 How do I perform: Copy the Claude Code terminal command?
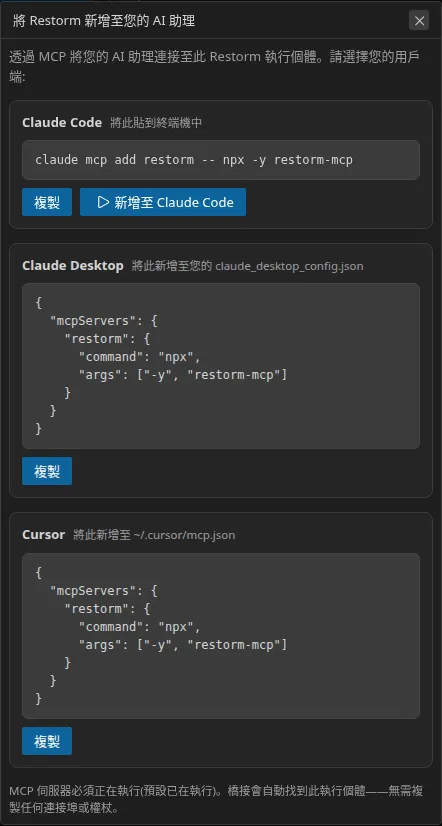coord(47,202)
